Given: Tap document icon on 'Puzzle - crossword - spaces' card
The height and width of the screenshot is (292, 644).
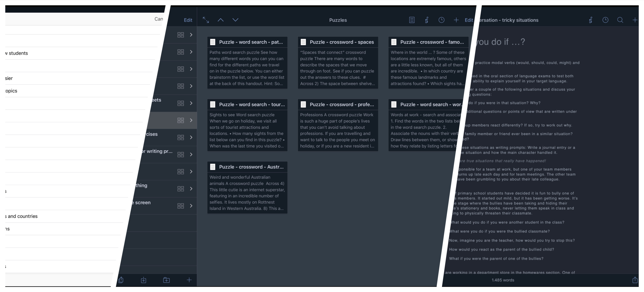Looking at the screenshot, I should click(303, 42).
